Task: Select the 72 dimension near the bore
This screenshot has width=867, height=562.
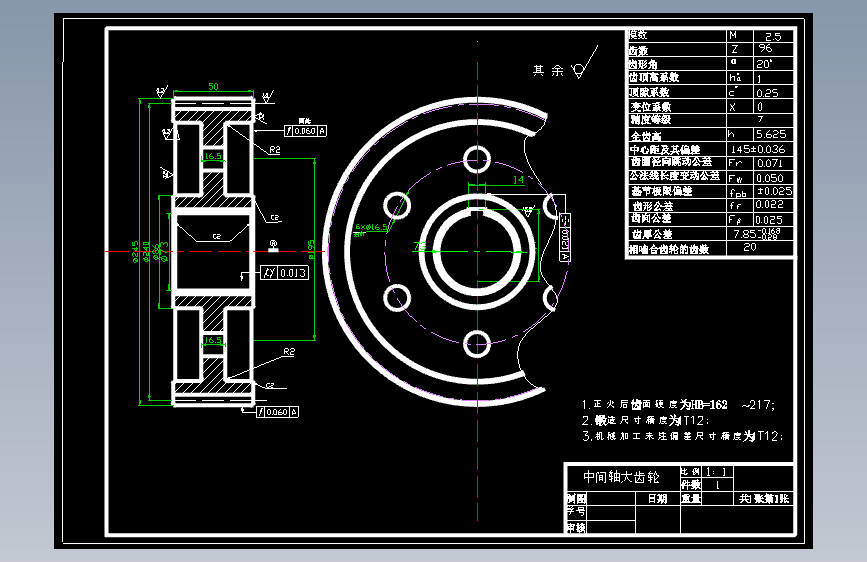Action: (x=420, y=246)
